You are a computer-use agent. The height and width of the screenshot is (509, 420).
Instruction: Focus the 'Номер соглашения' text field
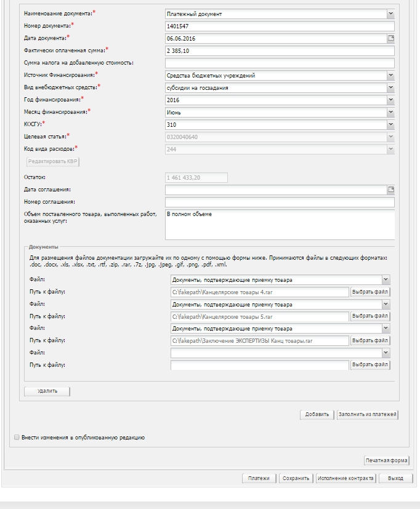pyautogui.click(x=279, y=202)
